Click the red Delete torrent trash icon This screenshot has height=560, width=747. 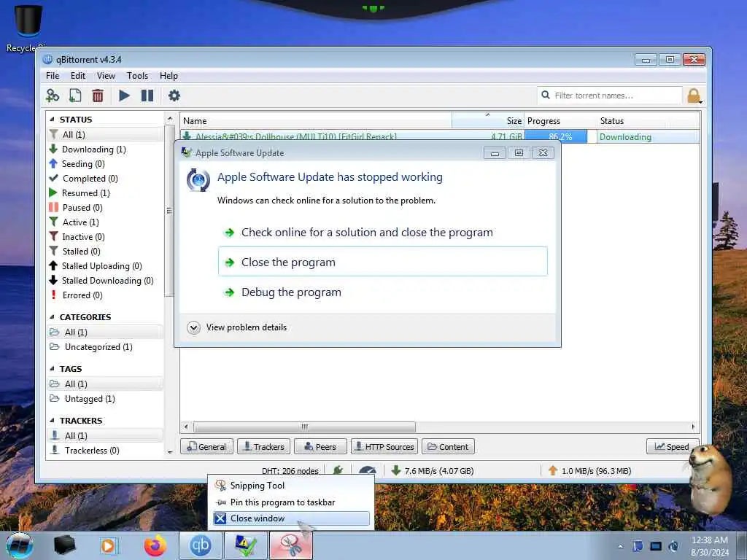point(98,96)
